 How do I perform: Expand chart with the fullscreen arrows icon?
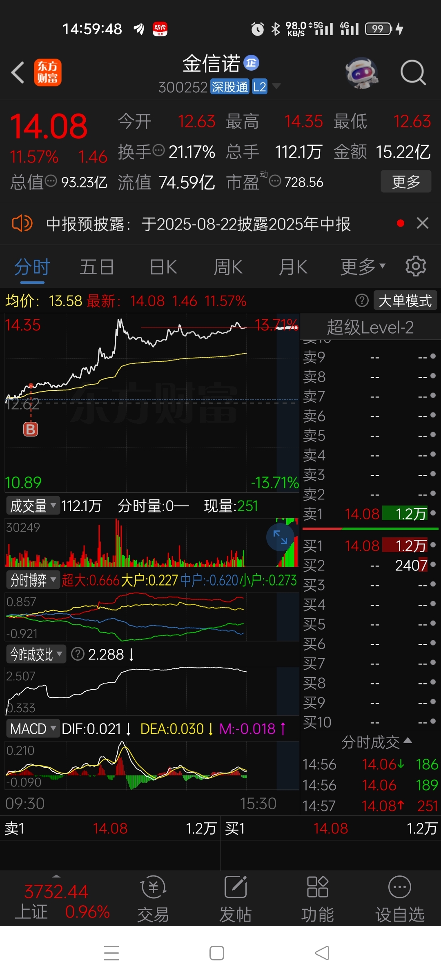coord(280,537)
